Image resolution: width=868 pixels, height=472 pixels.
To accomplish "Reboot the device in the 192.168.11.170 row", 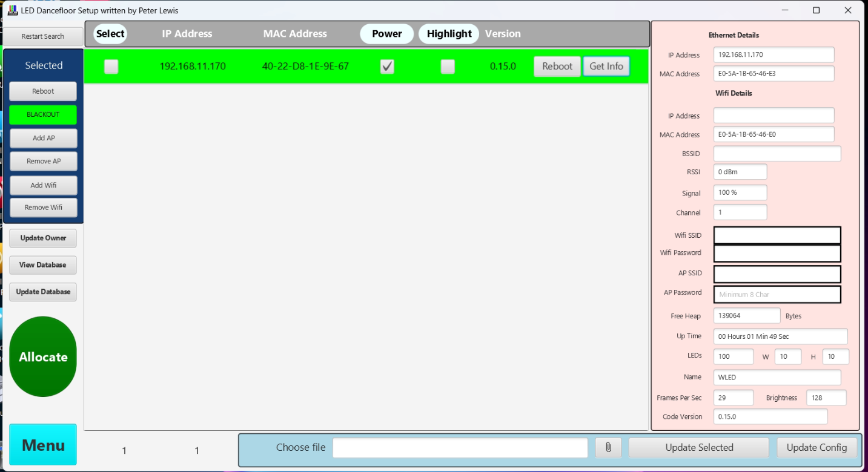I will point(557,67).
